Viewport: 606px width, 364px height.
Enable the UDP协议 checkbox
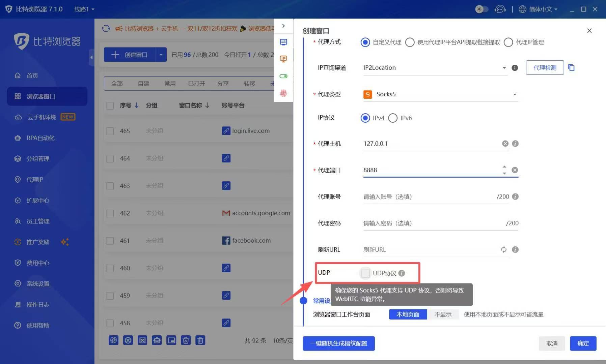click(365, 273)
